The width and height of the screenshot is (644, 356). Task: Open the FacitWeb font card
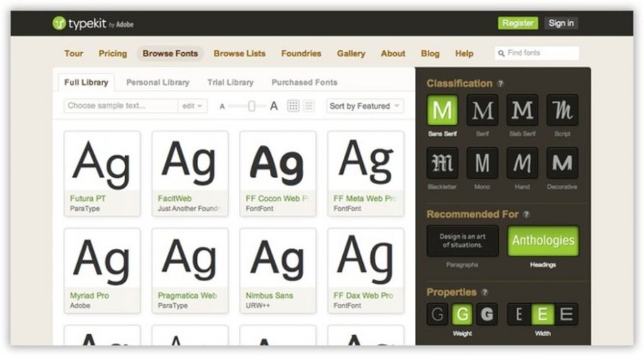click(190, 174)
